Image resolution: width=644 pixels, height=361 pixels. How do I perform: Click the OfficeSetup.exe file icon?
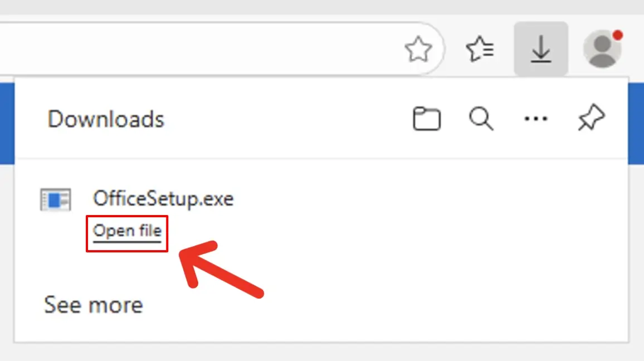point(56,199)
